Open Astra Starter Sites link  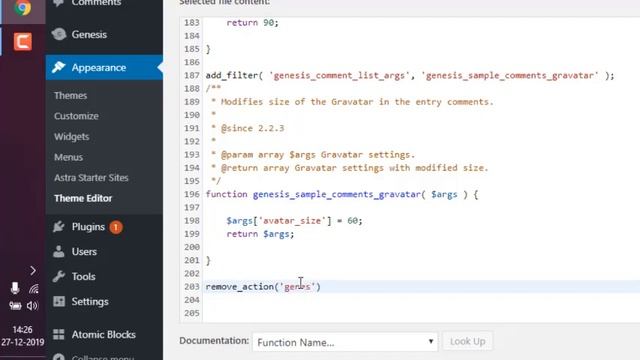91,178
